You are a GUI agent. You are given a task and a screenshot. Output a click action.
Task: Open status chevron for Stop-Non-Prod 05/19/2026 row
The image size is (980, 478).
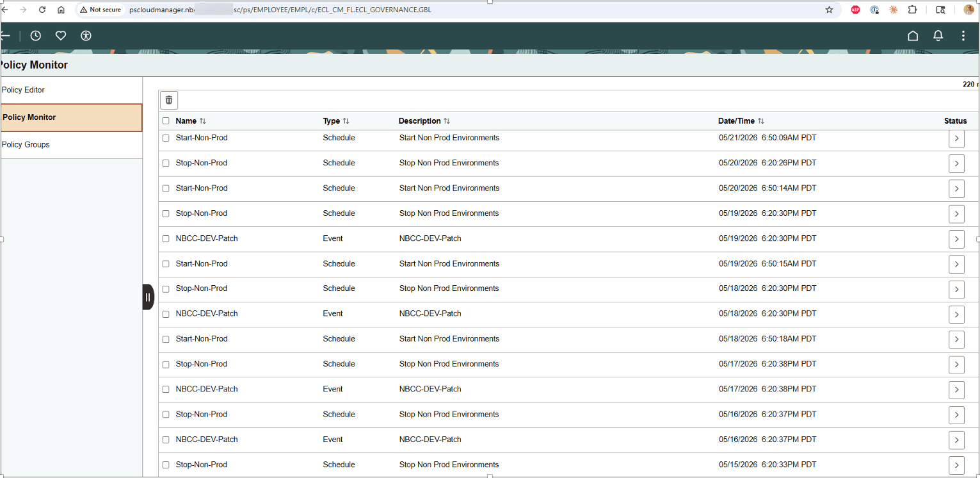[956, 214]
